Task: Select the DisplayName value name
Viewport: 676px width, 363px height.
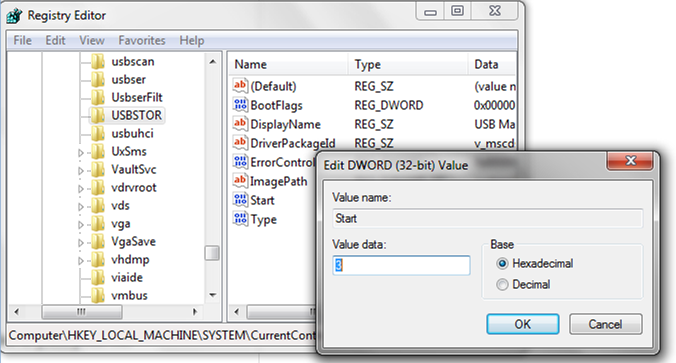Action: click(x=285, y=124)
